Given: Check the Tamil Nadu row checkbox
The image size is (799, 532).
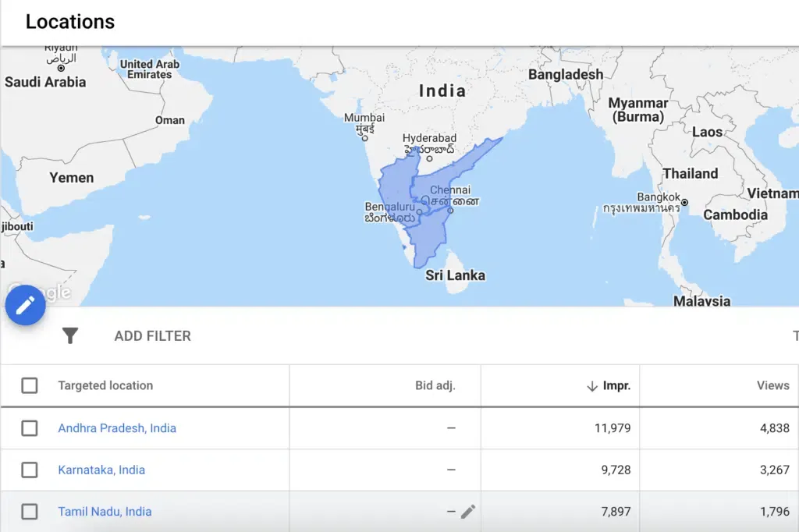Looking at the screenshot, I should (x=30, y=512).
